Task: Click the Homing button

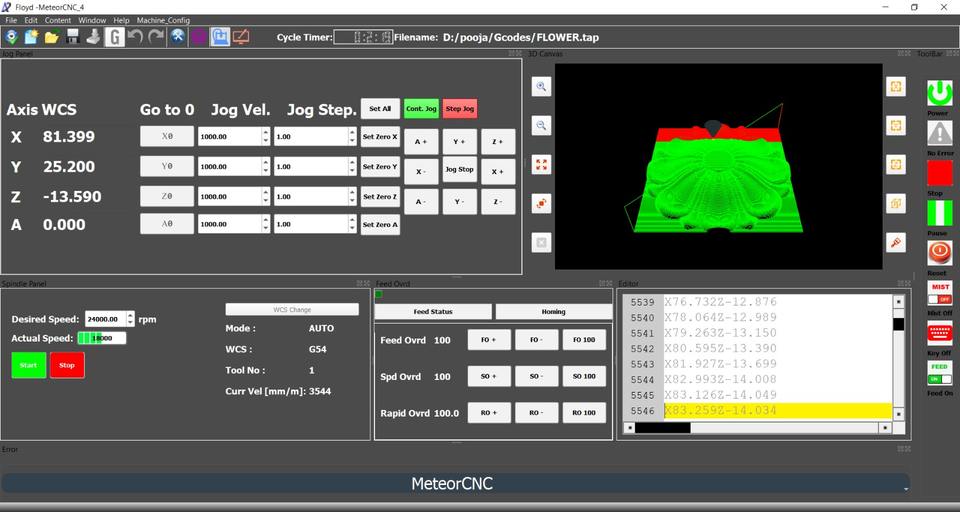Action: [x=553, y=312]
